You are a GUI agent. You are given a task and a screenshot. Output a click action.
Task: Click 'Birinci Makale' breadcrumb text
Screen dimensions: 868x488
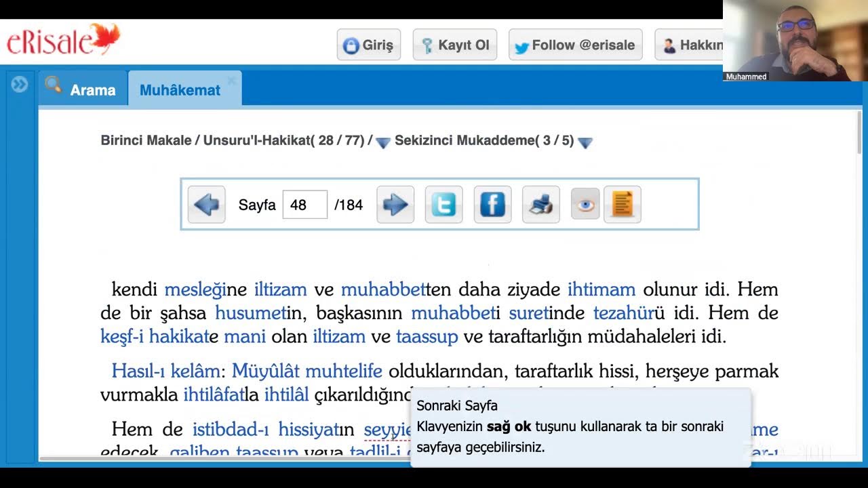pyautogui.click(x=146, y=141)
